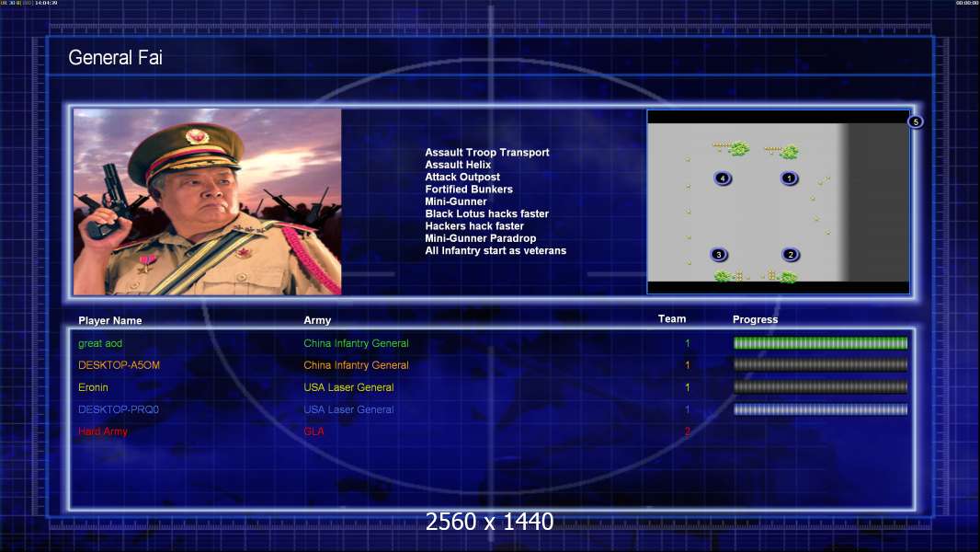Click start position marker 1 on minimap

(789, 178)
